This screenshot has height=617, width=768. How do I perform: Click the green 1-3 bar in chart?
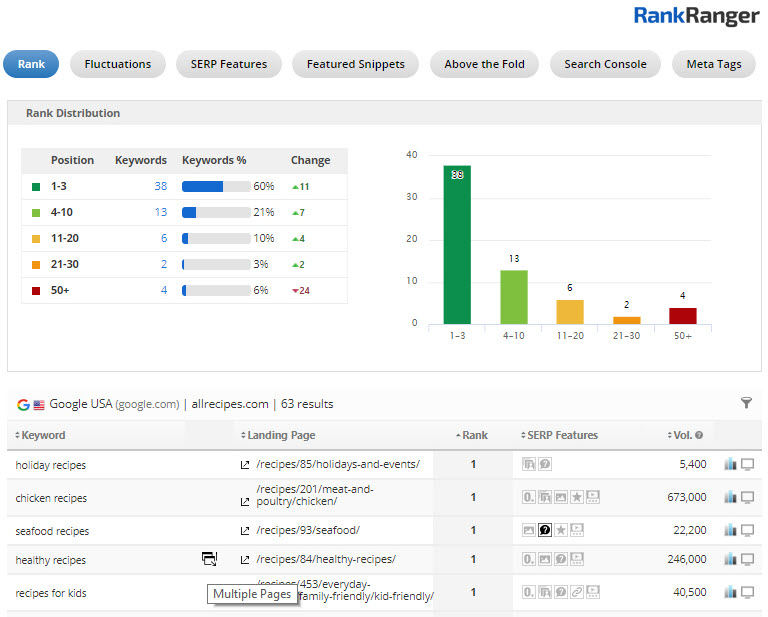457,245
